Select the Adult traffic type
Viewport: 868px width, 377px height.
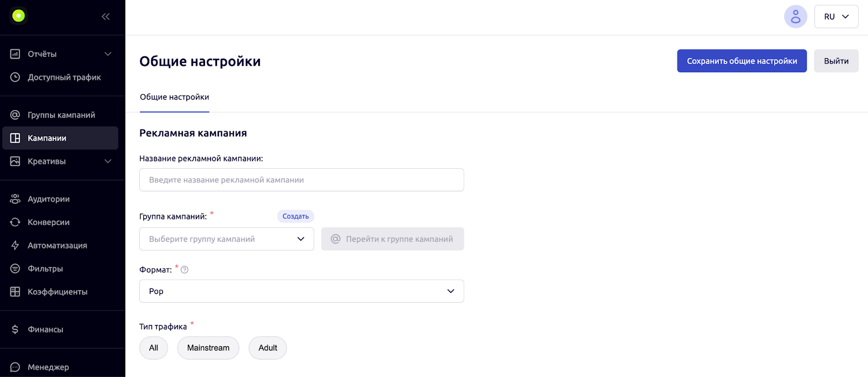pyautogui.click(x=267, y=348)
